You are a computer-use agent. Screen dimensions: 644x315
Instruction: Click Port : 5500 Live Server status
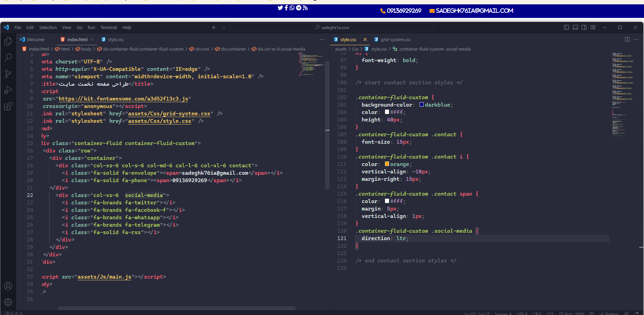[572, 313]
